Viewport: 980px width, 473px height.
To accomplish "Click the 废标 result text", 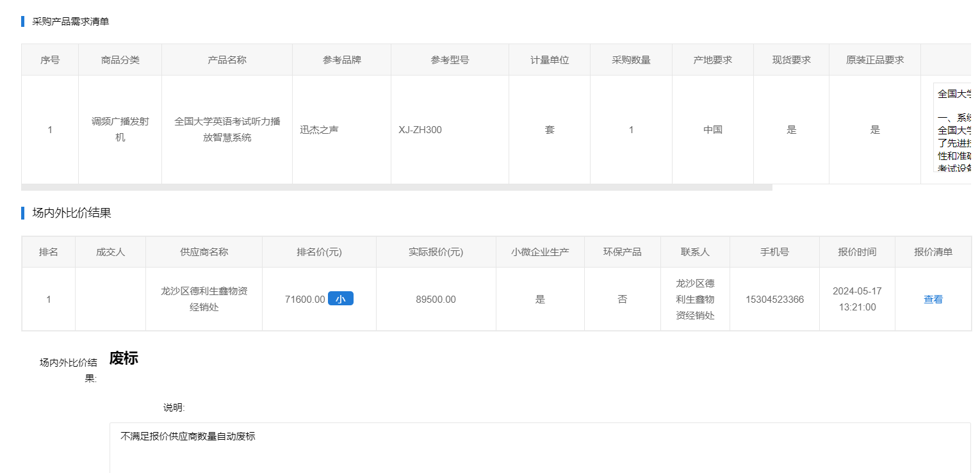I will click(x=124, y=358).
